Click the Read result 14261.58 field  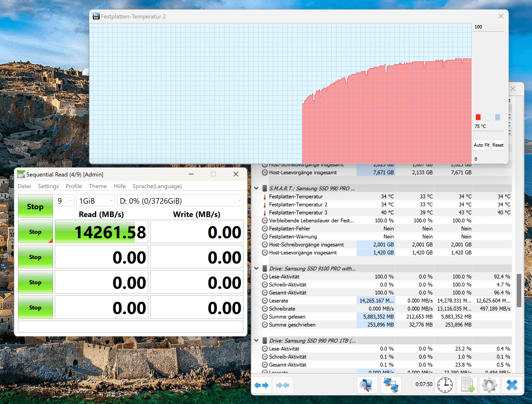[x=101, y=232]
